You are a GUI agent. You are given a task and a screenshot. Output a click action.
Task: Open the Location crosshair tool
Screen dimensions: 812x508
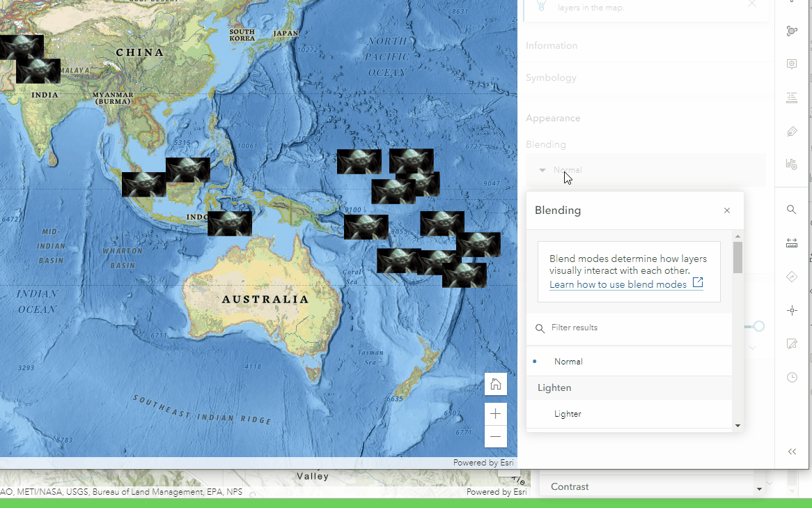pos(791,311)
